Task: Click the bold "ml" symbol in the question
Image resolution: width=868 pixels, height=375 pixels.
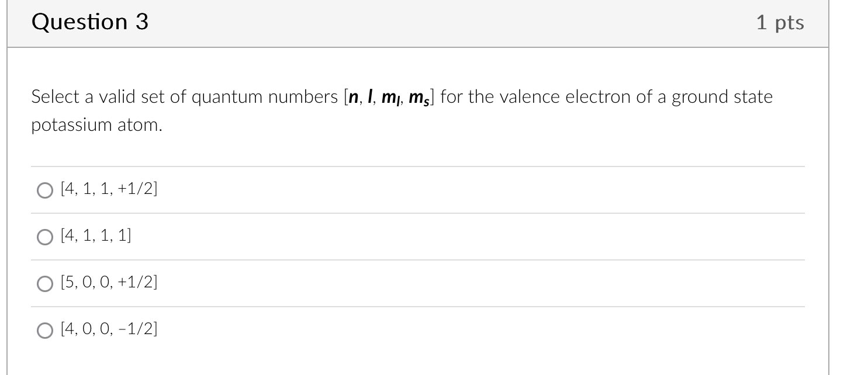Action: click(x=390, y=98)
